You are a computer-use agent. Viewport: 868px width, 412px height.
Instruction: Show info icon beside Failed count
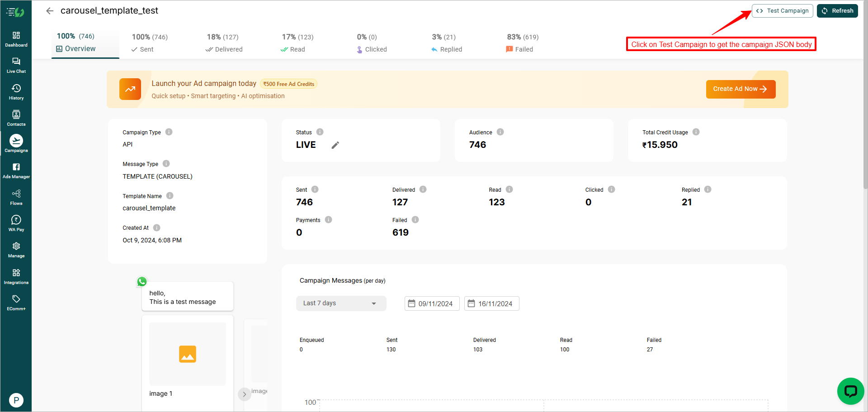pos(415,220)
